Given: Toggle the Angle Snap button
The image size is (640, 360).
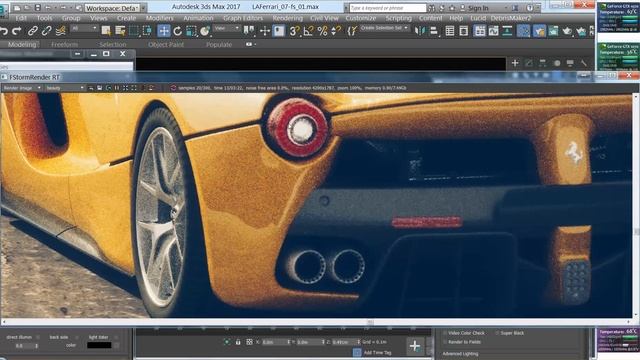Looking at the screenshot, I should click(x=308, y=31).
